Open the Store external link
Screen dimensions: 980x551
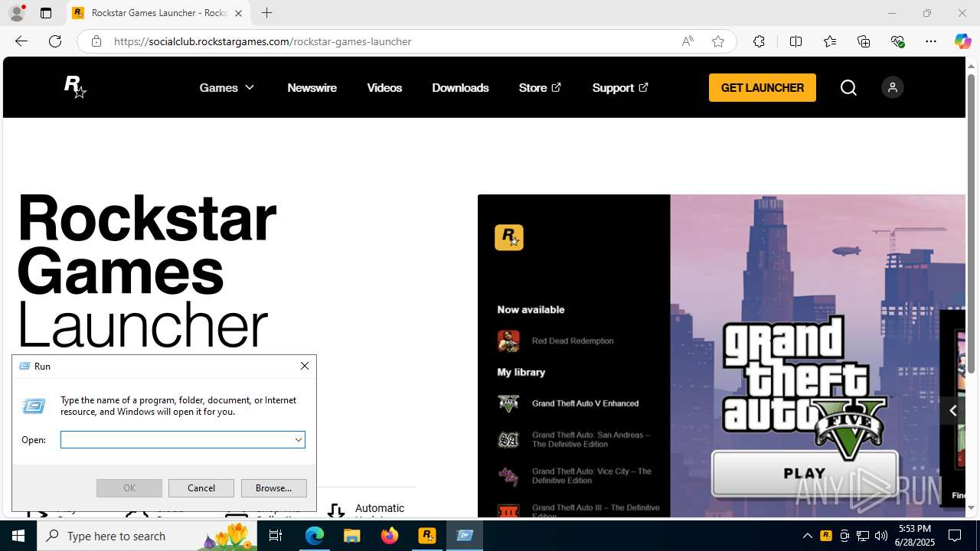(540, 88)
